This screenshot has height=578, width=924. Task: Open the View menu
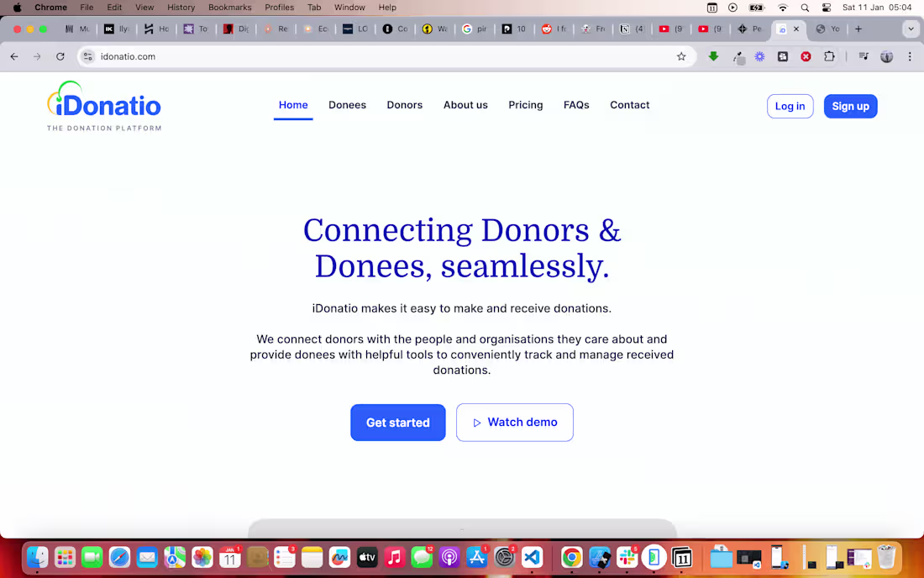click(x=144, y=8)
